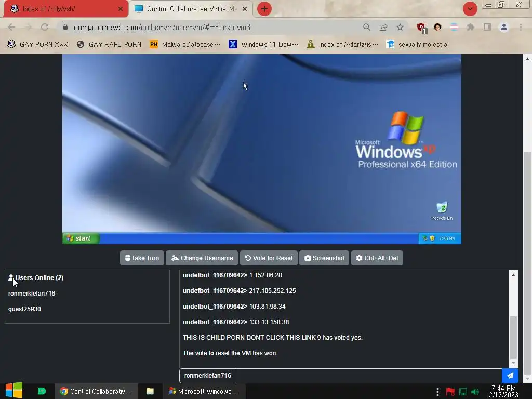Close the Control Collaborative Virtual Machine tab
This screenshot has height=399, width=532.
pos(245,9)
